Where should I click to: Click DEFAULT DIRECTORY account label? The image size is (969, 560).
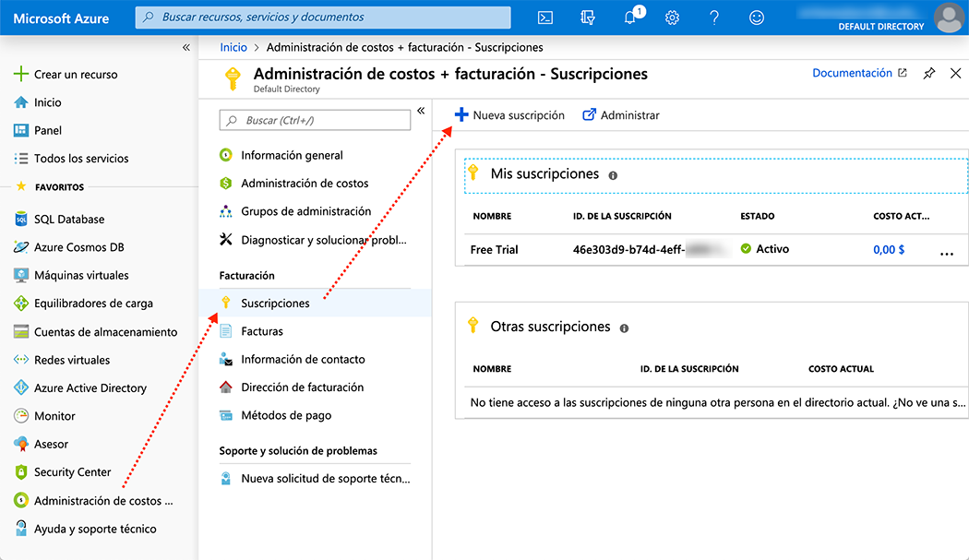click(x=881, y=27)
